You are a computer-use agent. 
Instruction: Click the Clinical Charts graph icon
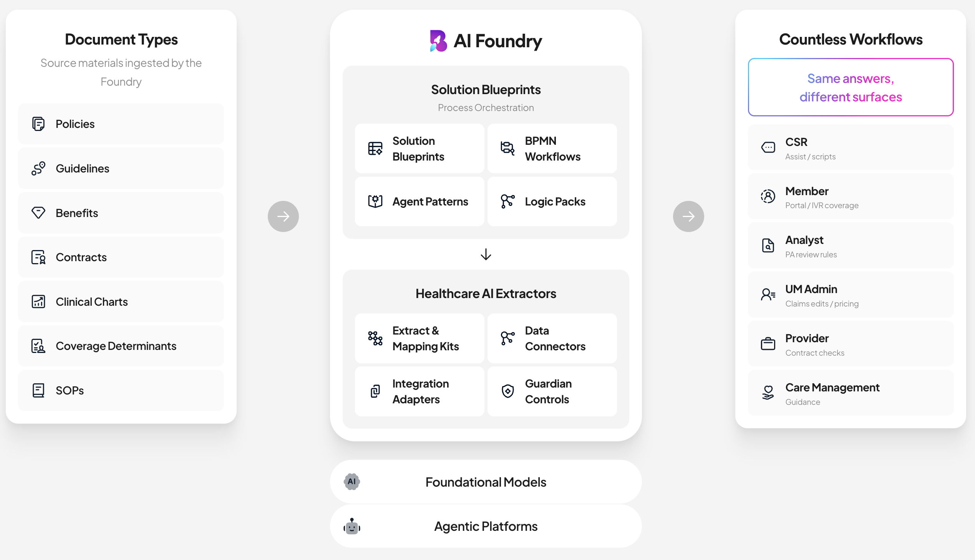pyautogui.click(x=38, y=302)
